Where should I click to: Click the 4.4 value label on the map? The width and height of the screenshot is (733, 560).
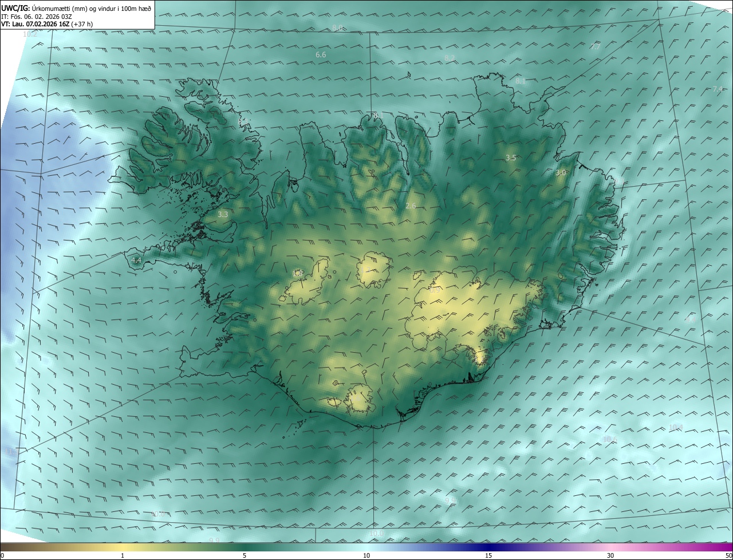click(x=136, y=260)
